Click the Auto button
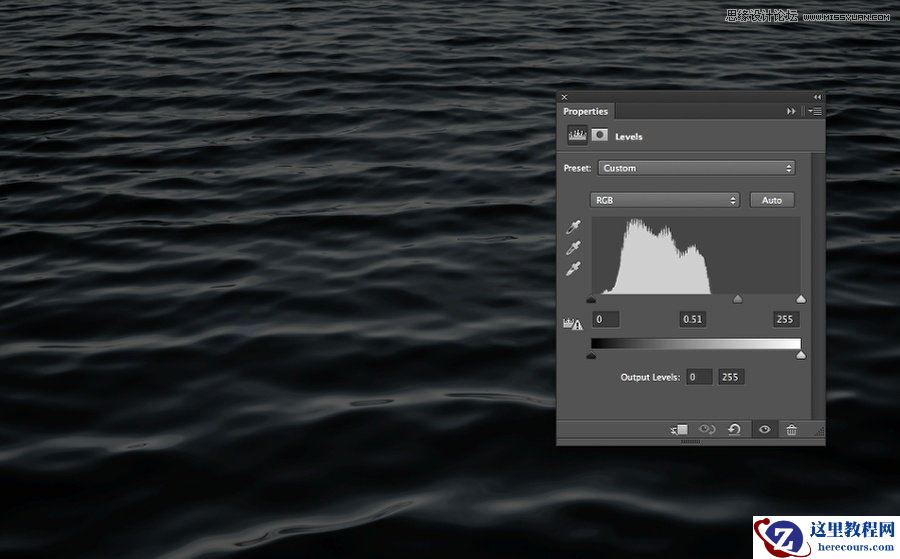 [772, 200]
